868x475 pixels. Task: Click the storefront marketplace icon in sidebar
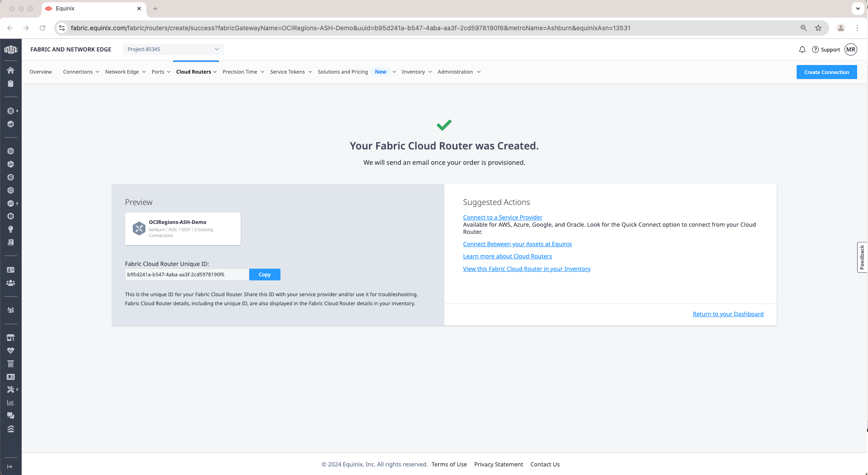click(10, 338)
